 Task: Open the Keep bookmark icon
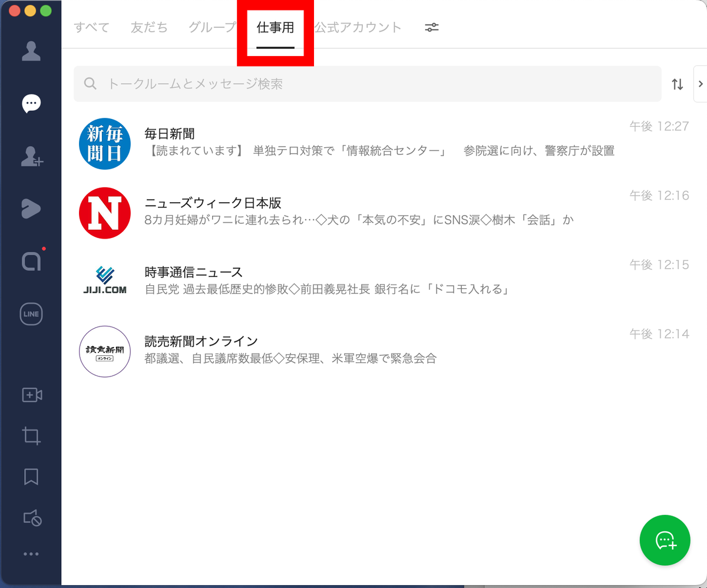coord(31,477)
